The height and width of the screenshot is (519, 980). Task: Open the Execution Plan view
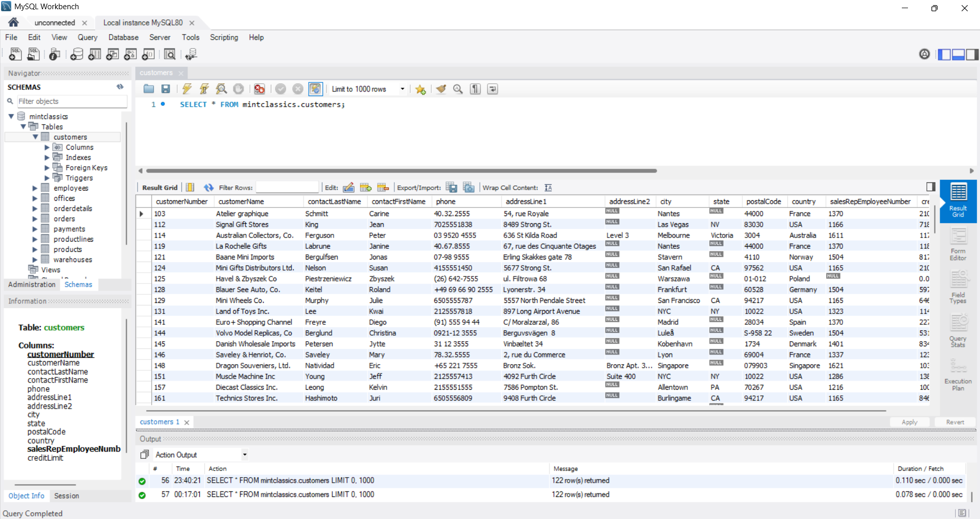tap(958, 374)
